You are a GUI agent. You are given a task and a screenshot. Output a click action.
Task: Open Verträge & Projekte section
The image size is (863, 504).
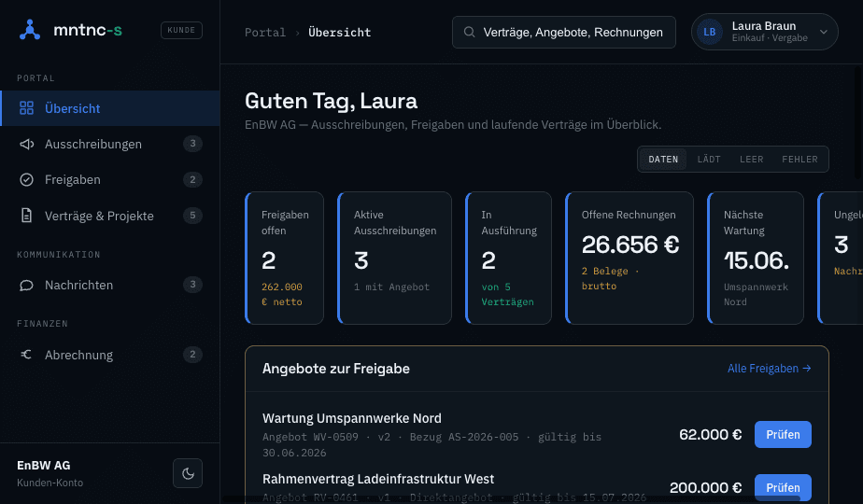(110, 216)
